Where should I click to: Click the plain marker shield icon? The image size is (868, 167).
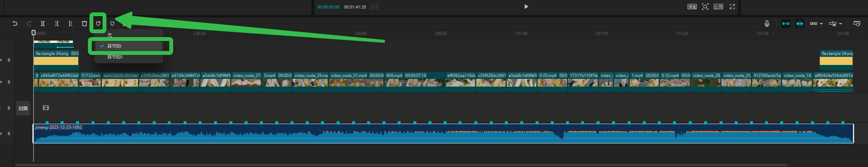112,24
